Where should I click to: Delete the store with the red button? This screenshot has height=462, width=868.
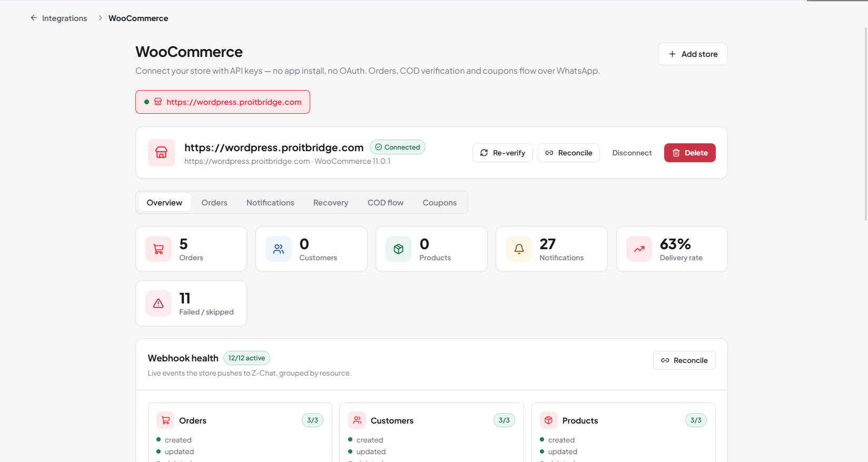[x=690, y=153]
